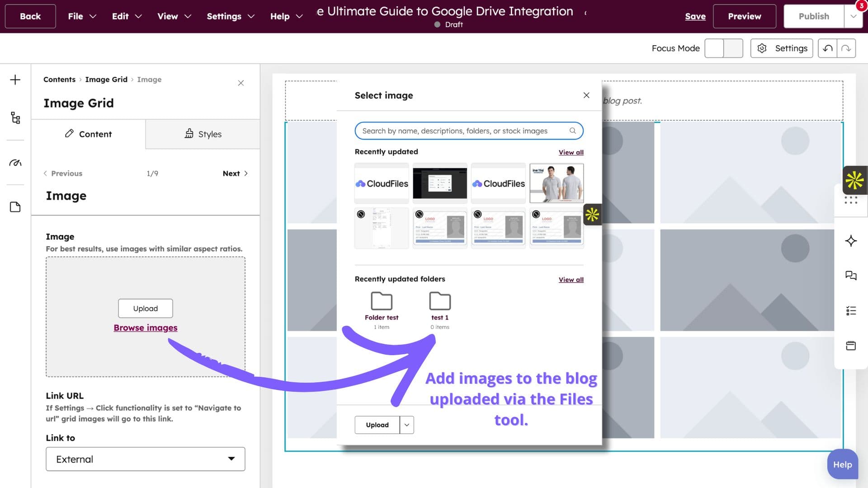Click the Publish button

point(813,16)
